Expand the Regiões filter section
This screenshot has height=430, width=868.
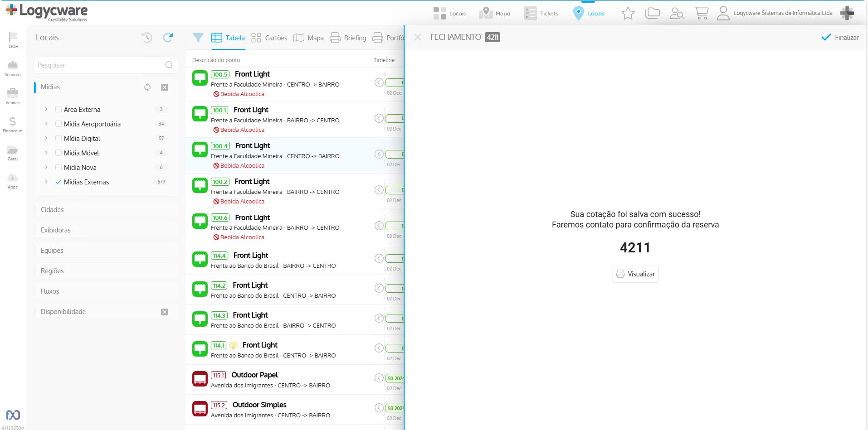[106, 271]
